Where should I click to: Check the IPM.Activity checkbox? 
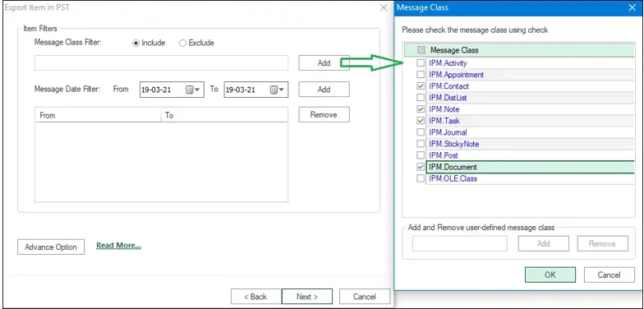coord(421,62)
